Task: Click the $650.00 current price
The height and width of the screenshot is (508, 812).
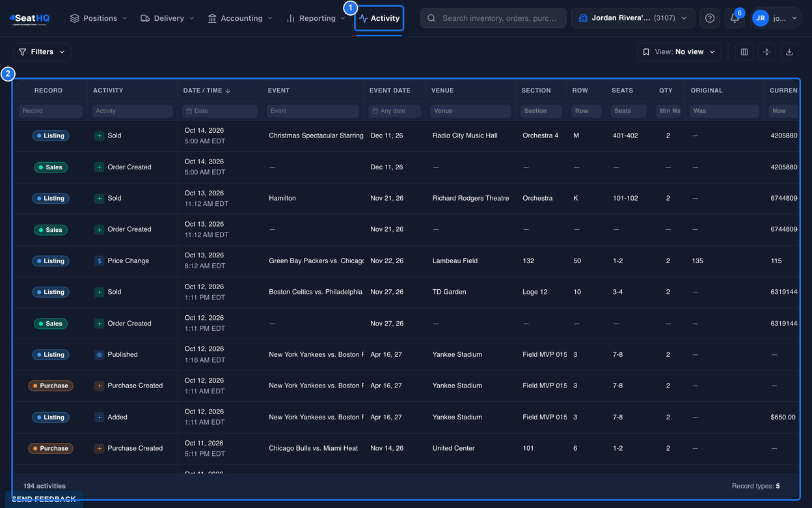Action: point(783,417)
